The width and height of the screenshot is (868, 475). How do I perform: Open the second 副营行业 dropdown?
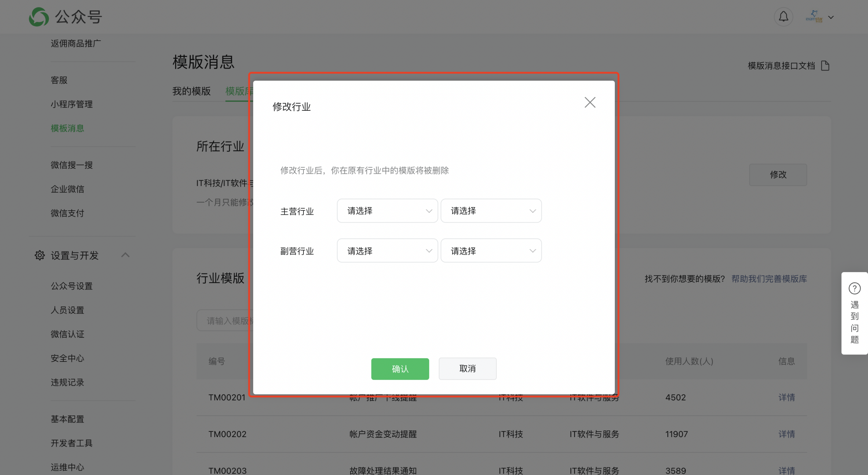click(491, 251)
